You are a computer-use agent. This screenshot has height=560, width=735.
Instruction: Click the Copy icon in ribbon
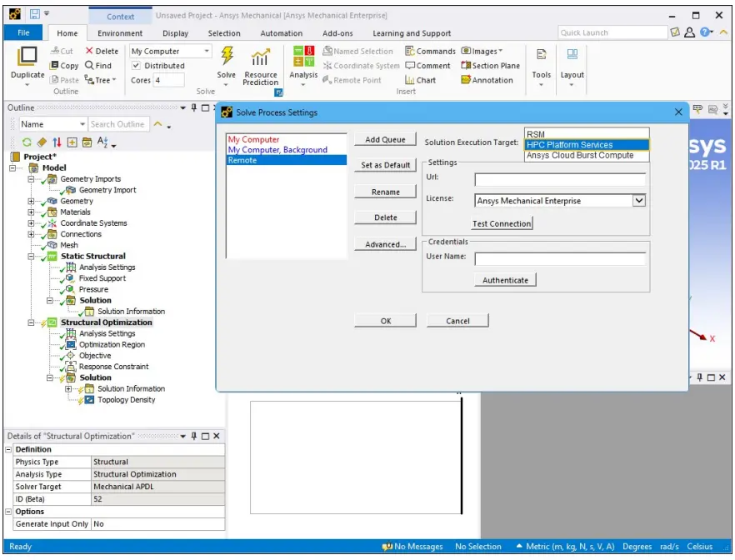[54, 66]
